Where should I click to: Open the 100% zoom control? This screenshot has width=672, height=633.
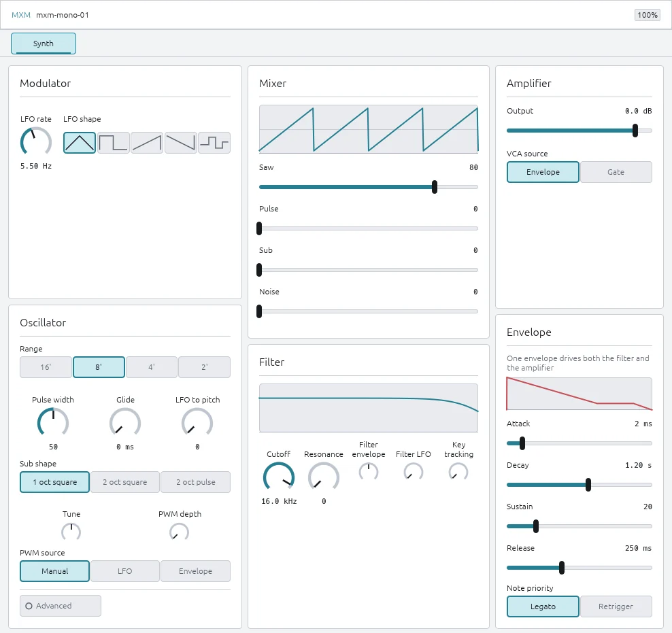[x=647, y=15]
